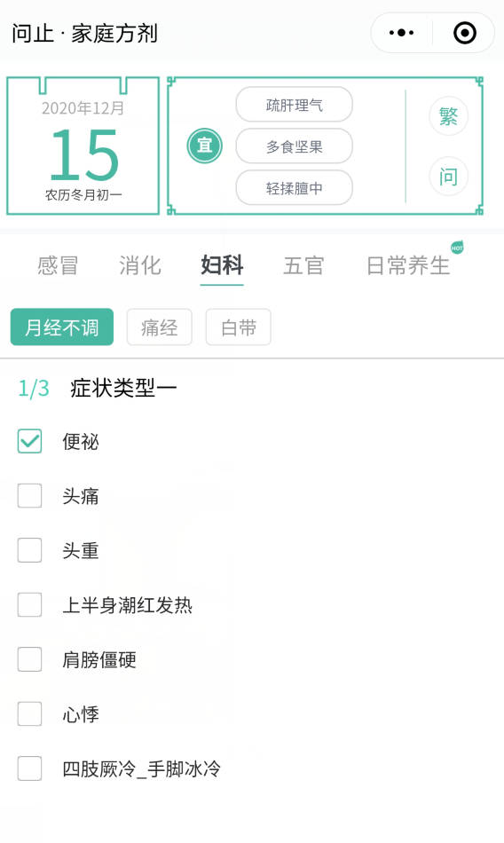Switch to the 五官 tab
The width and height of the screenshot is (504, 843).
pyautogui.click(x=303, y=265)
